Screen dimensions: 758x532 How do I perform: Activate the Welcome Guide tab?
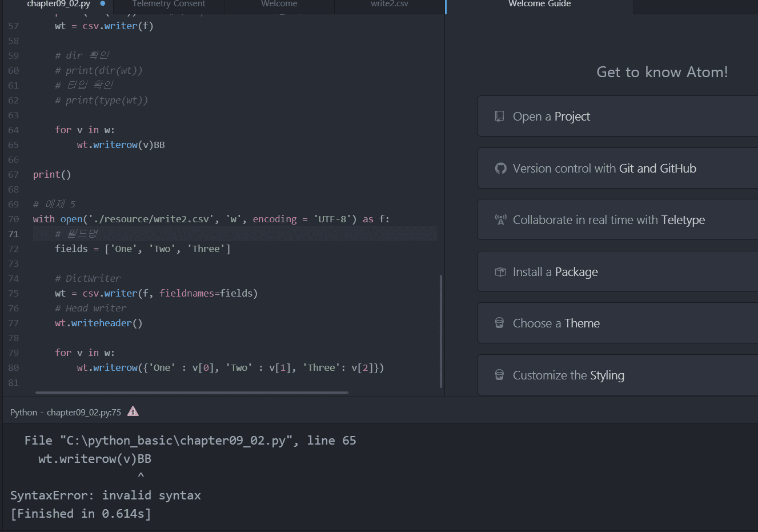point(539,4)
